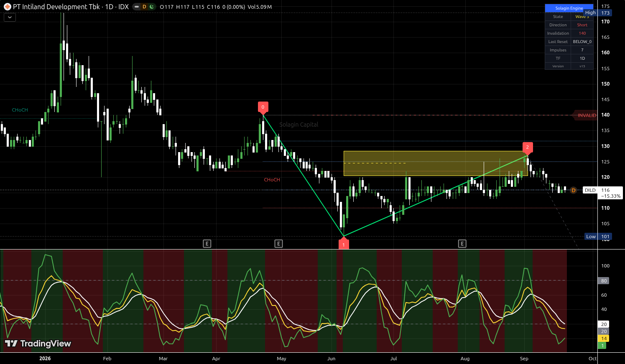
Task: Click the red Short value in table
Action: coord(582,25)
